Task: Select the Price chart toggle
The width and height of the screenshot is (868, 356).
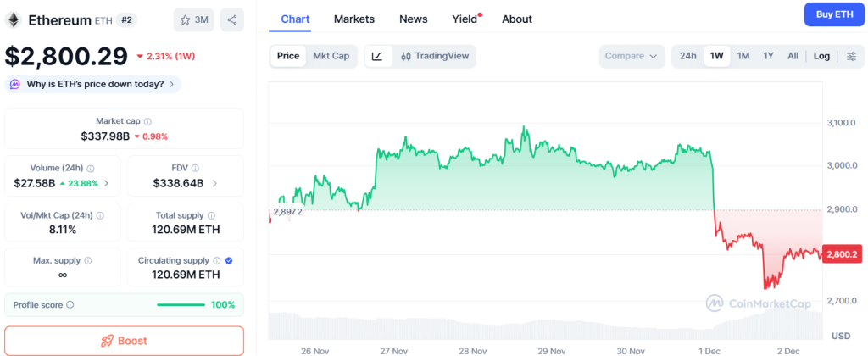Action: 288,56
